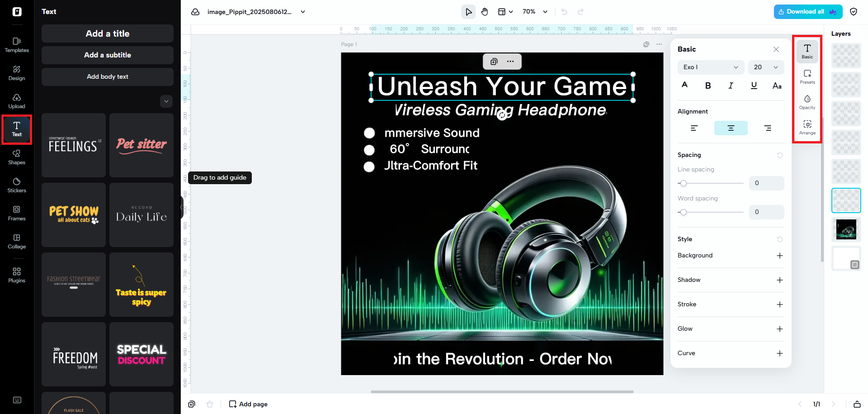This screenshot has width=868, height=414.
Task: Expand the Shadow style option
Action: pos(780,280)
